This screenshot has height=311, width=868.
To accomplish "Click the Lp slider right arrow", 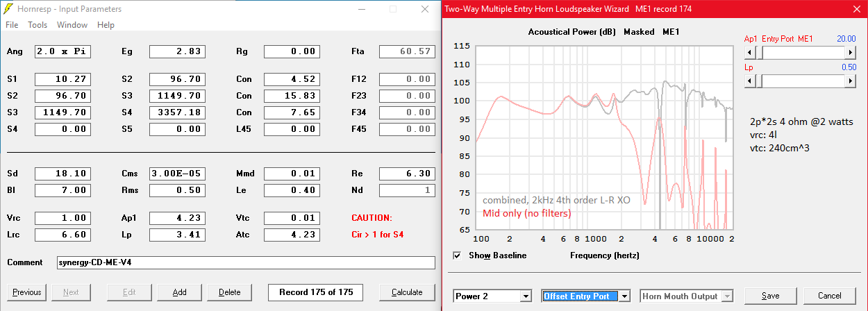I will pyautogui.click(x=850, y=81).
